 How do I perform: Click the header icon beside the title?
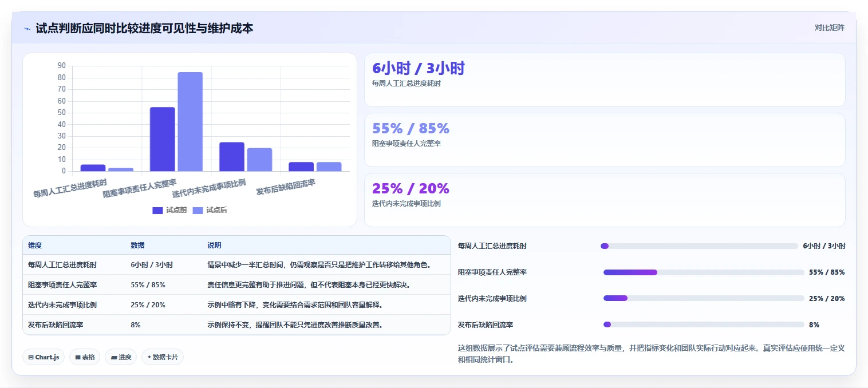coord(27,29)
